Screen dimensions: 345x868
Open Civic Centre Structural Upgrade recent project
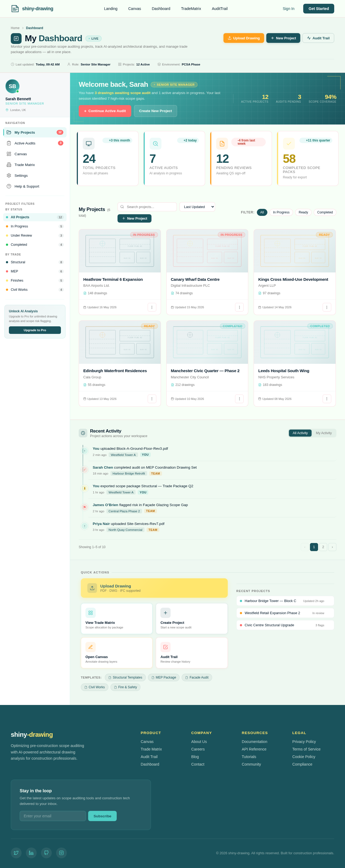(285, 625)
